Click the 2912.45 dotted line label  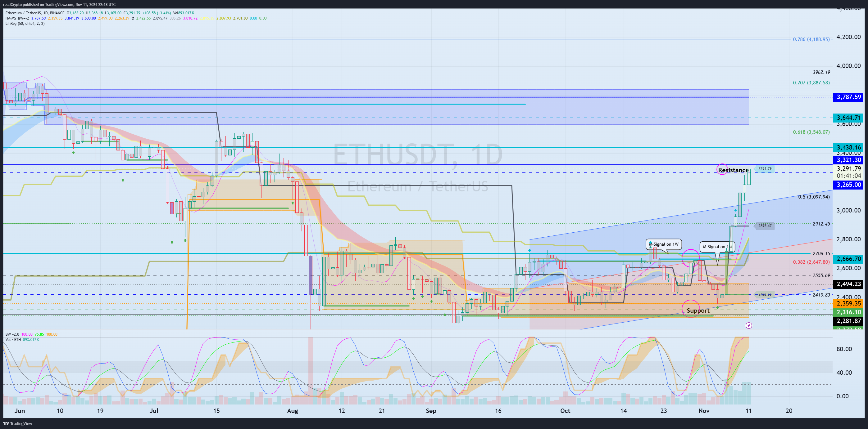(821, 224)
